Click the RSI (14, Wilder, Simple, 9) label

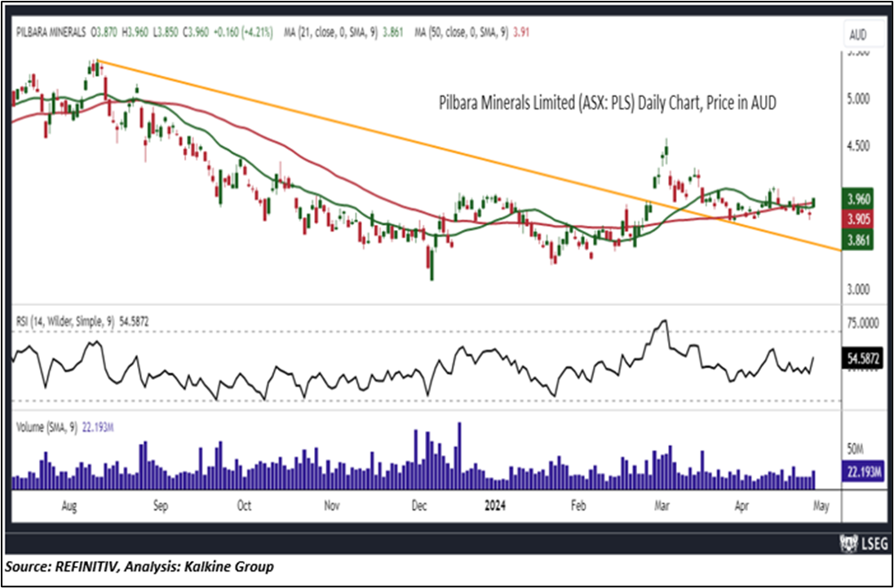pos(64,322)
